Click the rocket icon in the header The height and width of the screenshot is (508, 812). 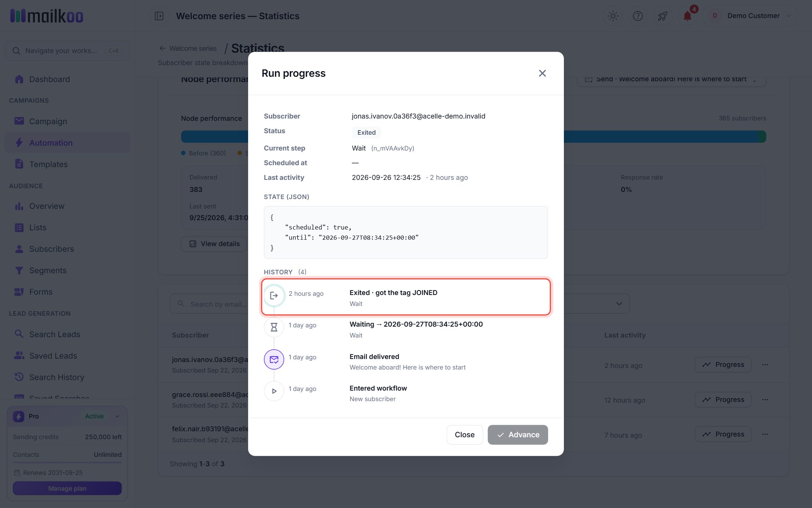[x=662, y=16]
